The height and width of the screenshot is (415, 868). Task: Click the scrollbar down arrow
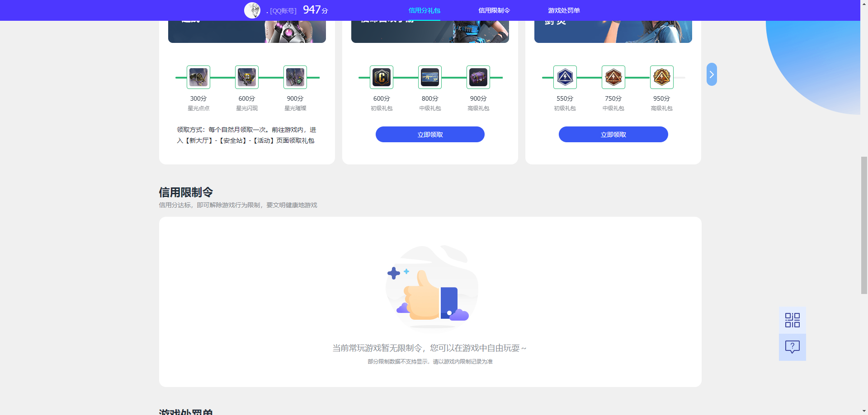(863, 410)
